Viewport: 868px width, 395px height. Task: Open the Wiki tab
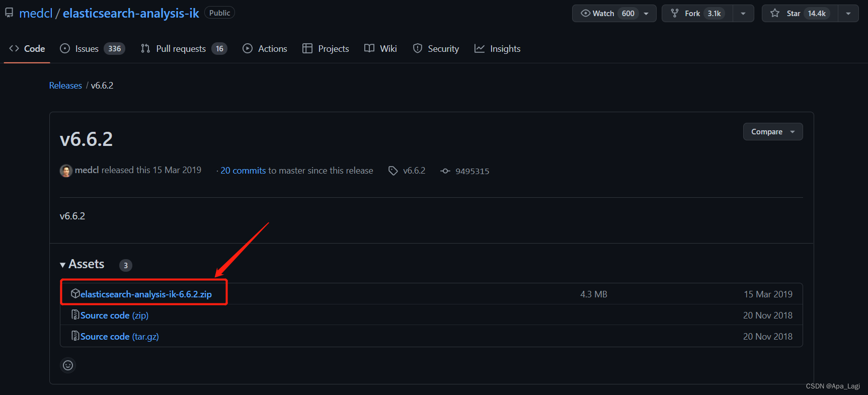point(380,49)
